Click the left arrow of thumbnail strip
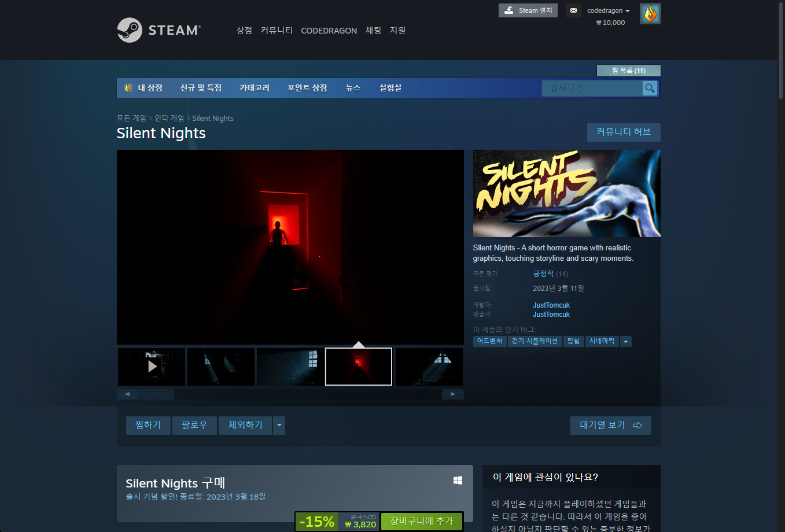Image resolution: width=785 pixels, height=532 pixels. click(128, 394)
